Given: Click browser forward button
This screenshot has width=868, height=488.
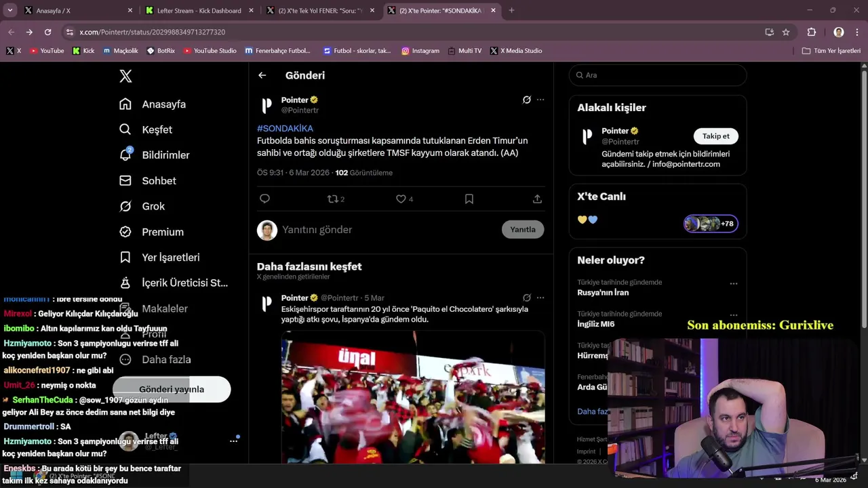Looking at the screenshot, I should [29, 32].
